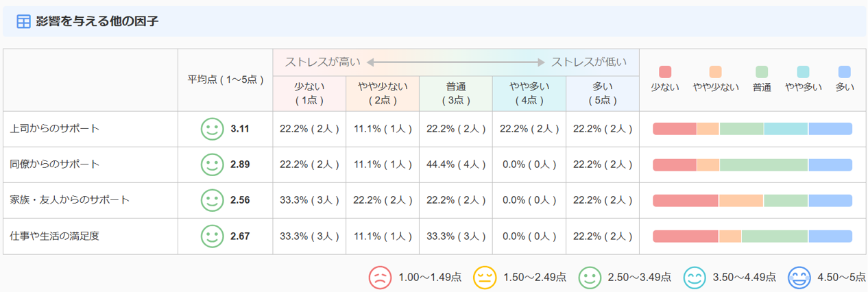Click the stacked bar for 同僚からのサポート
The image size is (868, 292).
(x=752, y=165)
